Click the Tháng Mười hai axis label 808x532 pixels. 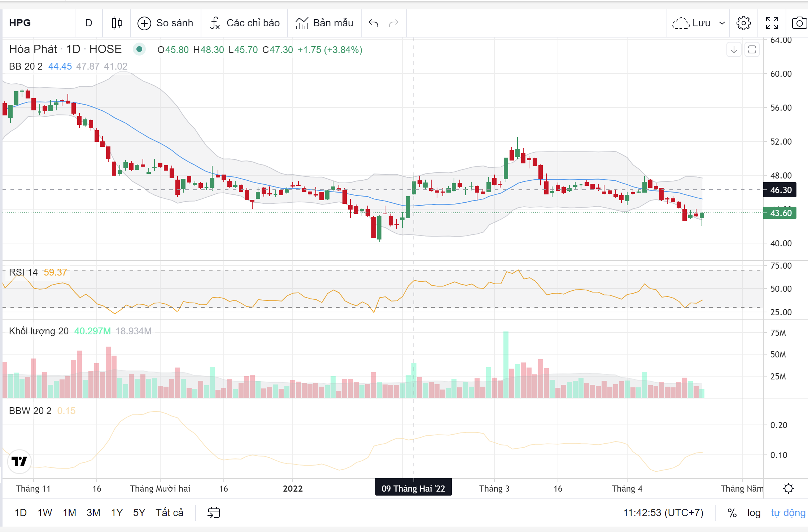(160, 489)
